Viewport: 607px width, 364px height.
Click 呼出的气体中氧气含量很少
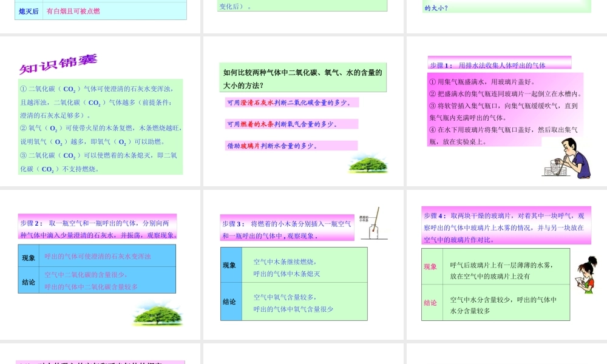click(x=293, y=309)
